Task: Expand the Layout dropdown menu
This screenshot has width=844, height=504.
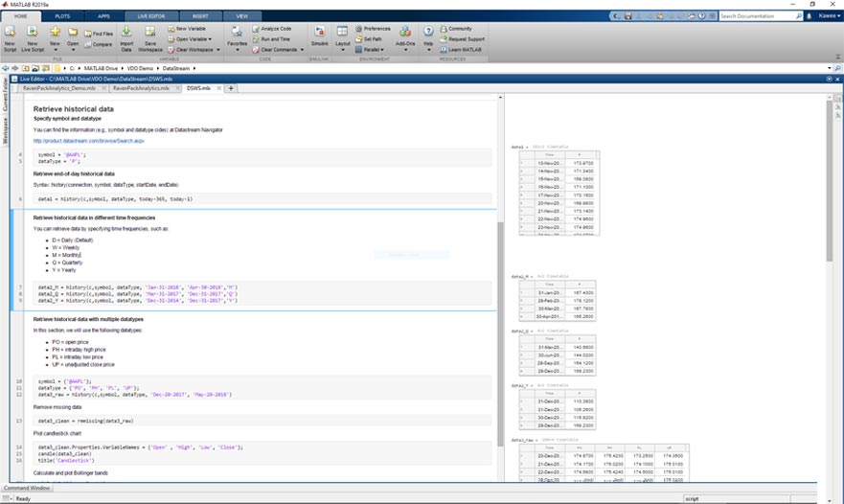Action: click(x=342, y=44)
